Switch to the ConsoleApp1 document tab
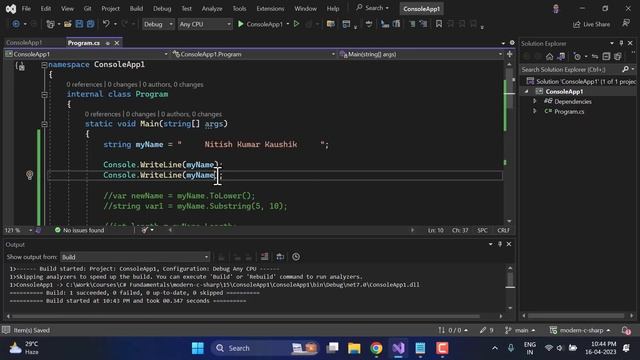This screenshot has width=640, height=360. point(24,42)
